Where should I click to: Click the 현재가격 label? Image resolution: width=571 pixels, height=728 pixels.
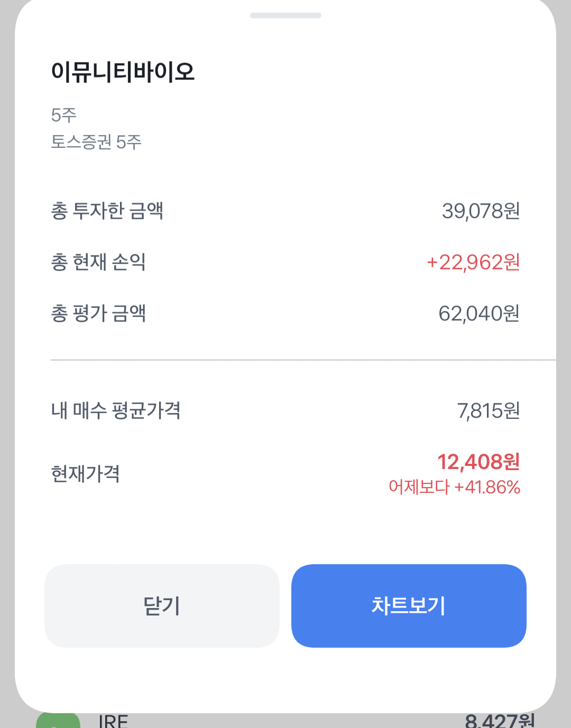tap(85, 474)
